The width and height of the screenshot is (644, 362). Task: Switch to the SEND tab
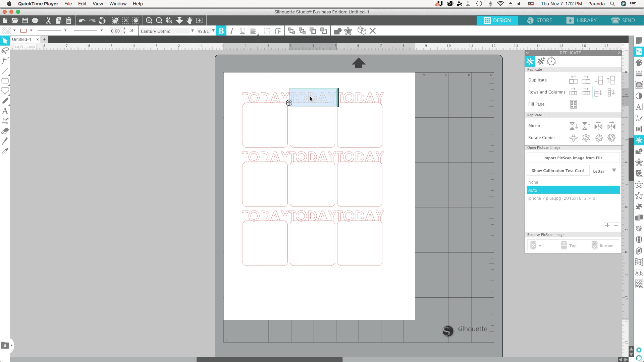point(623,20)
